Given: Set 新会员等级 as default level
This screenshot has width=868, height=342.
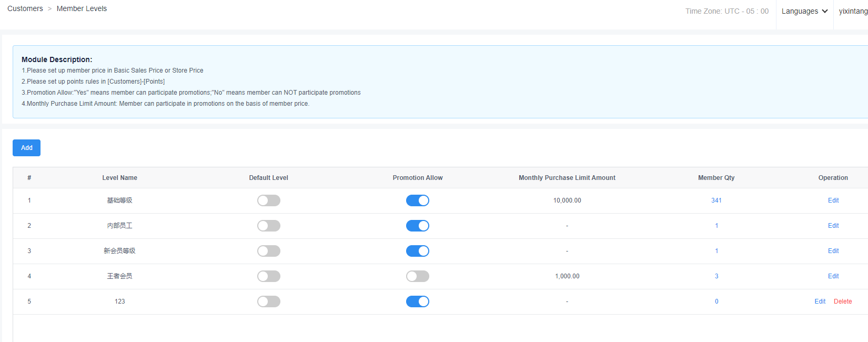Looking at the screenshot, I should (268, 251).
